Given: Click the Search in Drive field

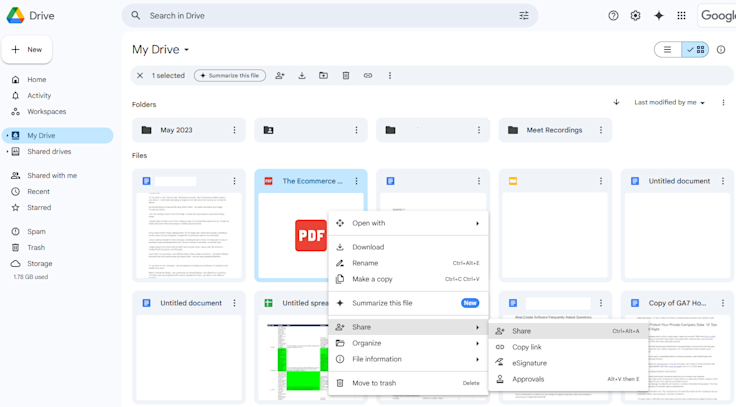Looking at the screenshot, I should pyautogui.click(x=330, y=15).
